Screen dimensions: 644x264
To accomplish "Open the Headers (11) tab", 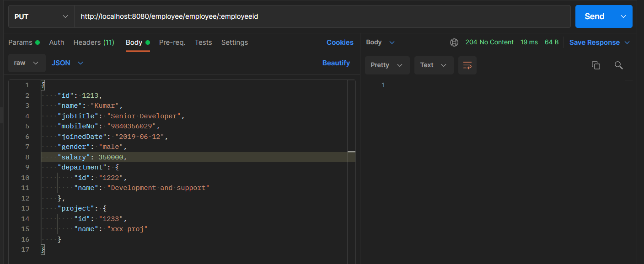I will (93, 42).
